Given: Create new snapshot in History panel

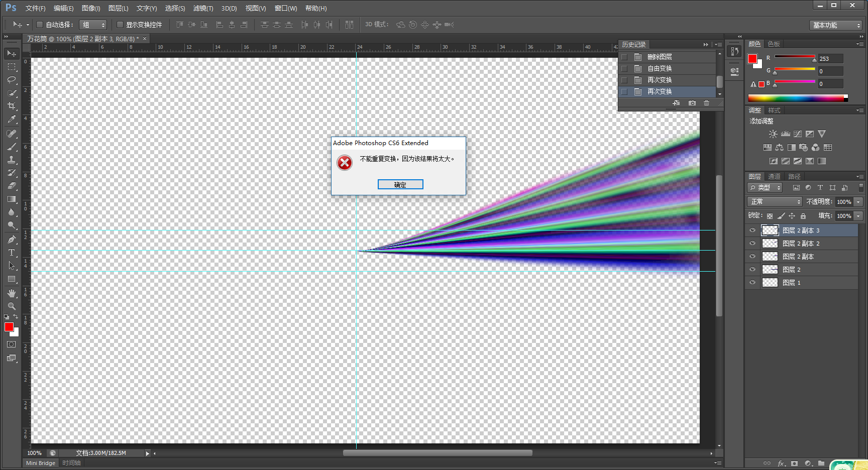Looking at the screenshot, I should [692, 103].
